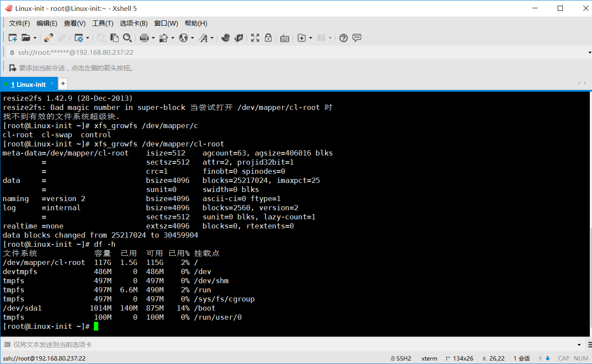
Task: Click the 1 会话 status item
Action: [x=521, y=358]
